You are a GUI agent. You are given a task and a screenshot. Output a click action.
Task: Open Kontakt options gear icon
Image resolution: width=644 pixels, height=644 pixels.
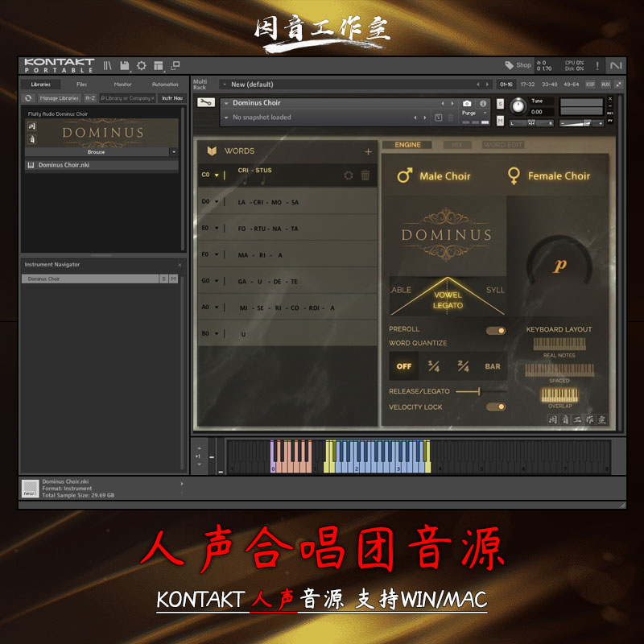pyautogui.click(x=142, y=65)
